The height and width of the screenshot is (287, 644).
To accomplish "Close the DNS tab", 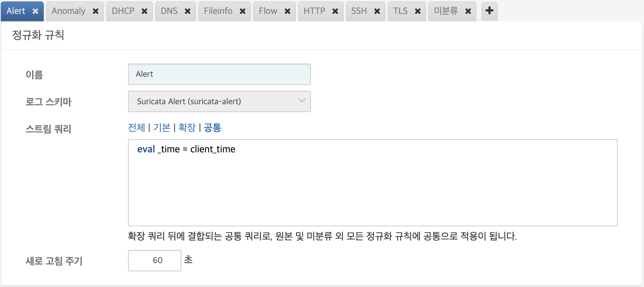I will click(188, 11).
